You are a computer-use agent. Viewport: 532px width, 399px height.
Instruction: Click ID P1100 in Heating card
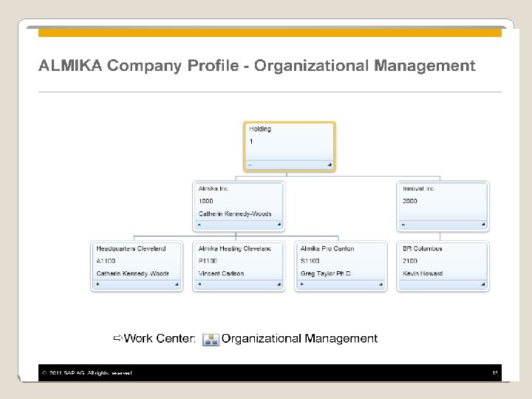point(208,261)
